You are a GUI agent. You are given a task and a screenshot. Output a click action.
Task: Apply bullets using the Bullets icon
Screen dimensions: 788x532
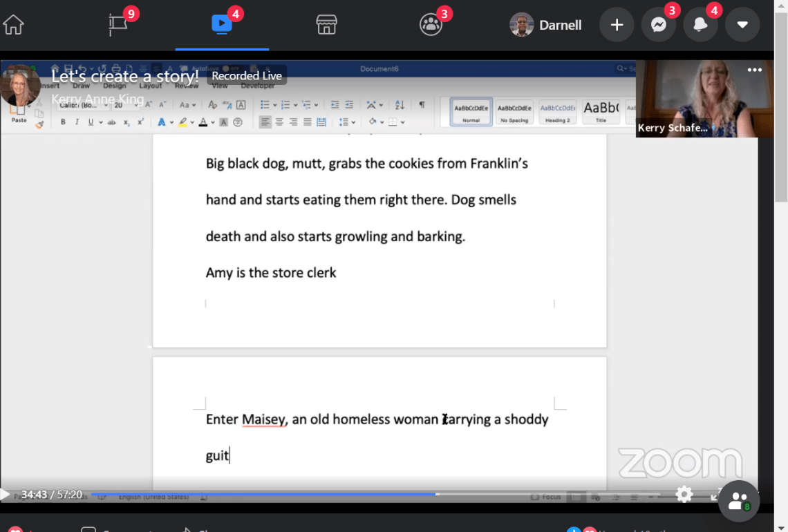(267, 104)
